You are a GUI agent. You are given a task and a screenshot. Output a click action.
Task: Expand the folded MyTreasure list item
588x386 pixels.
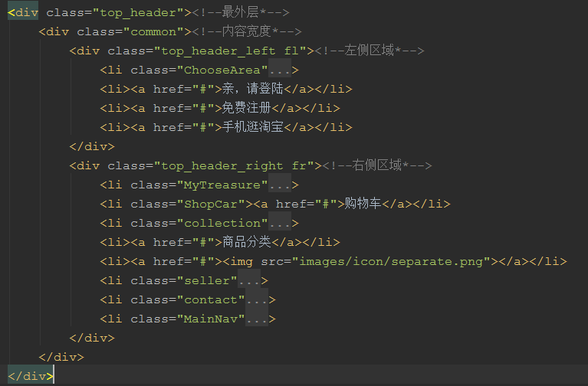(x=280, y=185)
